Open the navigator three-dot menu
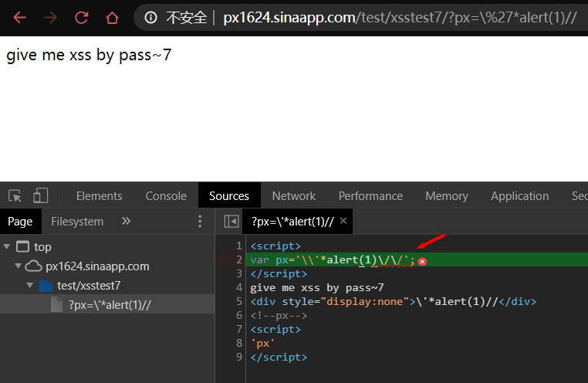Viewport: 588px width, 383px height. (200, 222)
